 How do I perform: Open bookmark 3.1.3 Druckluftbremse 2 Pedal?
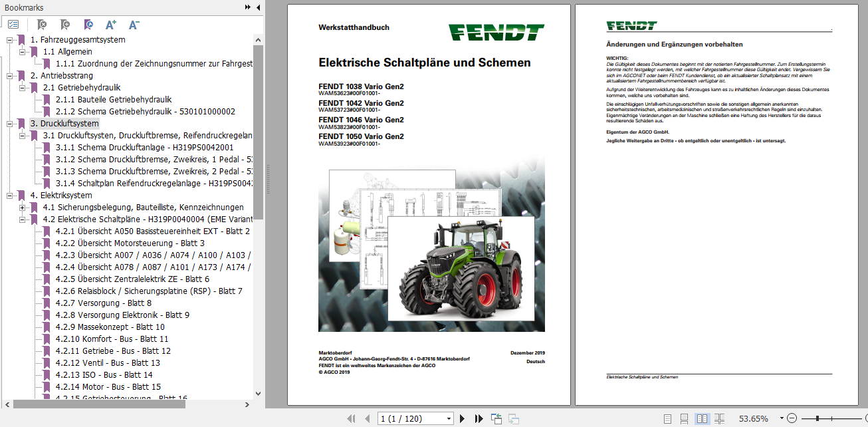pos(154,172)
